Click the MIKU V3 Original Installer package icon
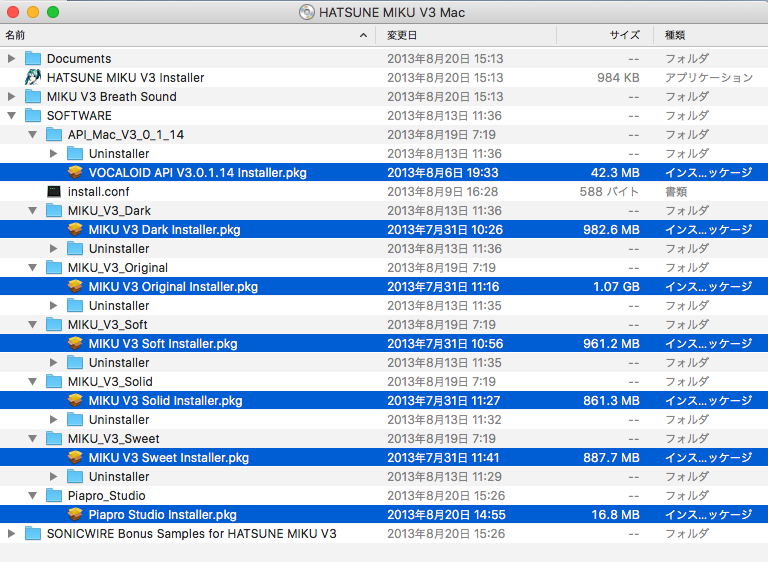This screenshot has width=768, height=562. tap(75, 287)
